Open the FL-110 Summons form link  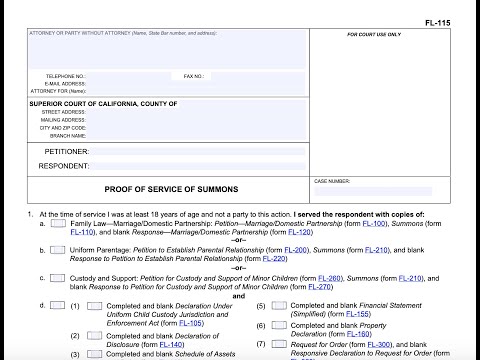(82, 232)
